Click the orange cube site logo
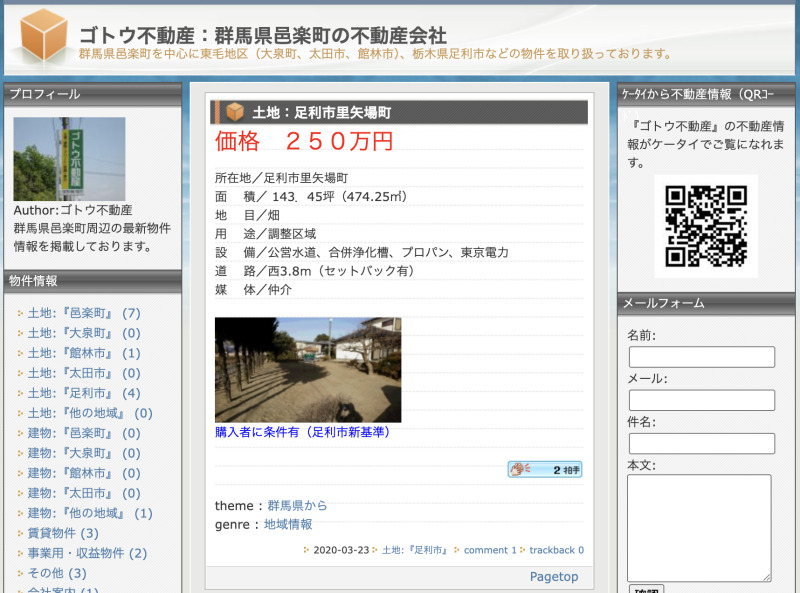Screen dimensions: 800x593 (43, 36)
